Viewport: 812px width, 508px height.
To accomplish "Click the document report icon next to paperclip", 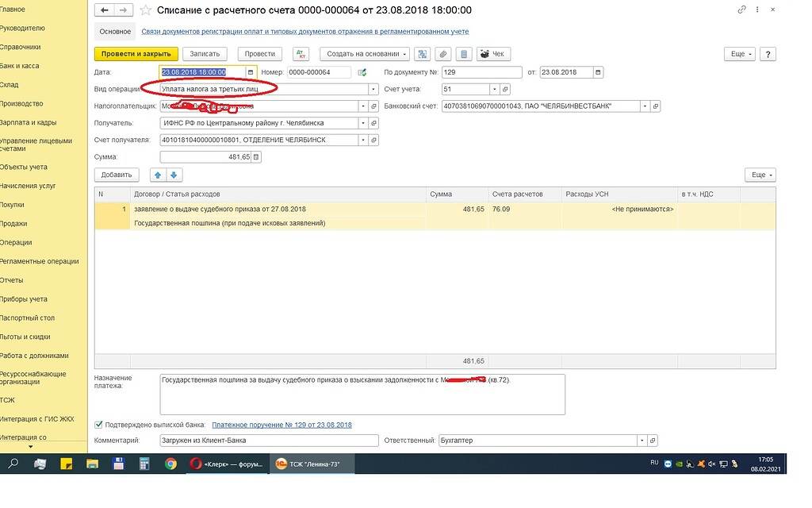I will point(463,54).
